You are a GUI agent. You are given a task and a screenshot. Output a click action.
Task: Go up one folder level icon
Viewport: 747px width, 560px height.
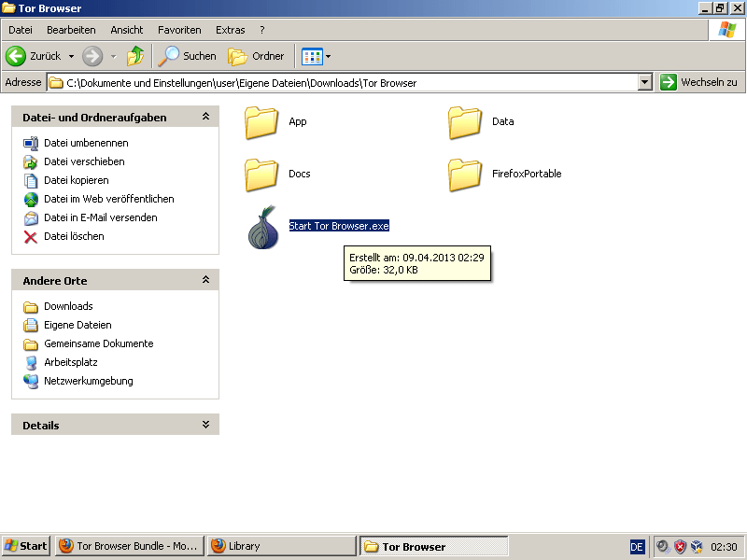[x=135, y=56]
